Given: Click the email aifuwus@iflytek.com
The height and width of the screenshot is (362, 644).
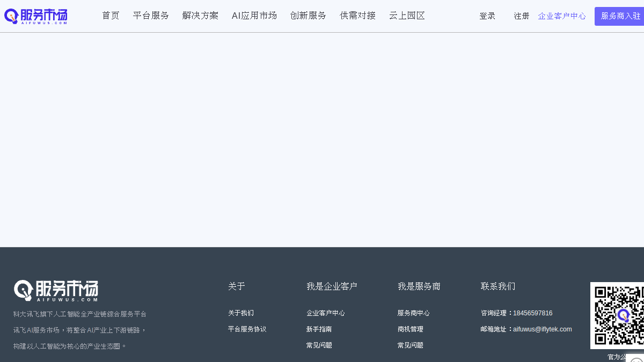Looking at the screenshot, I should point(543,329).
